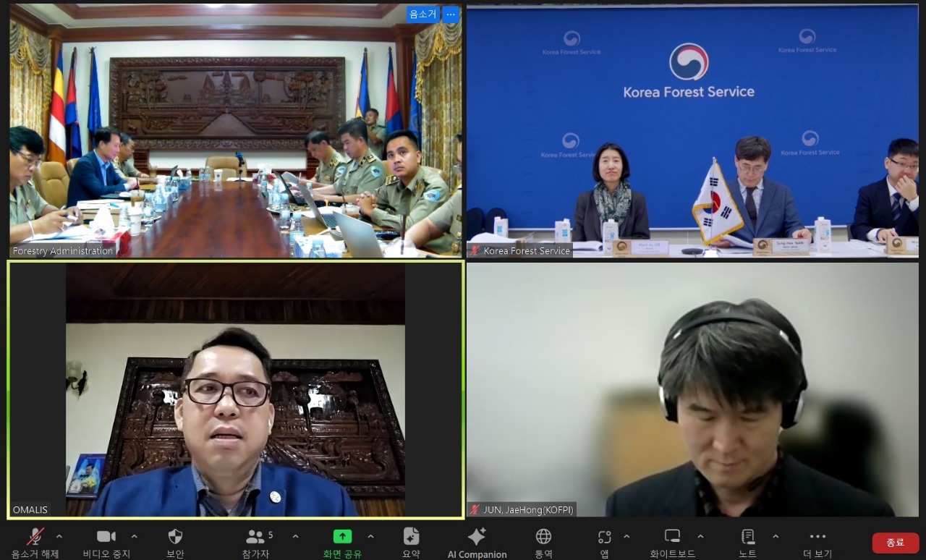
Task: Open the 참가자 participants panel icon
Action: tap(255, 536)
